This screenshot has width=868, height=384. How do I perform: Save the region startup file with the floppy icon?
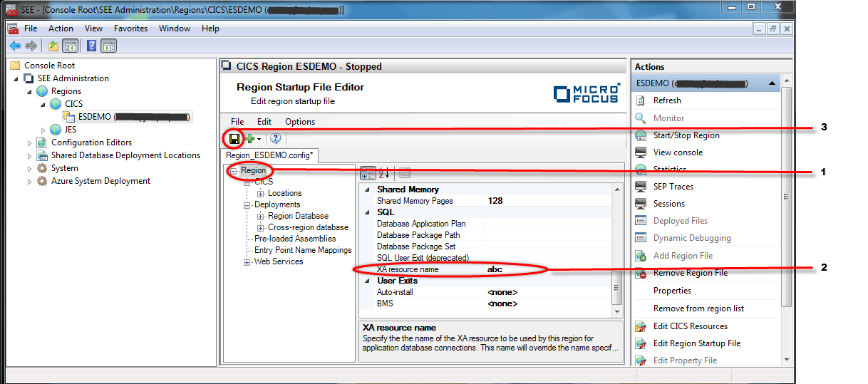[x=234, y=138]
